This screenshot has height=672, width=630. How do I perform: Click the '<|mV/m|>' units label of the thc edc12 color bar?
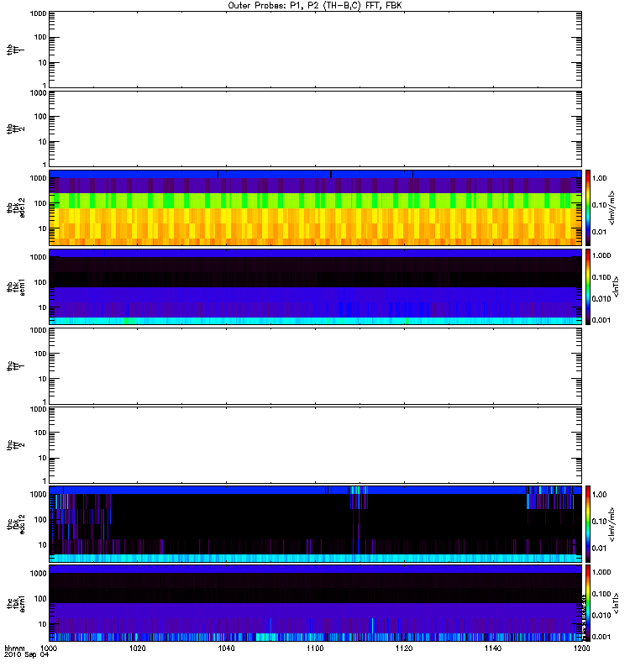coord(612,524)
